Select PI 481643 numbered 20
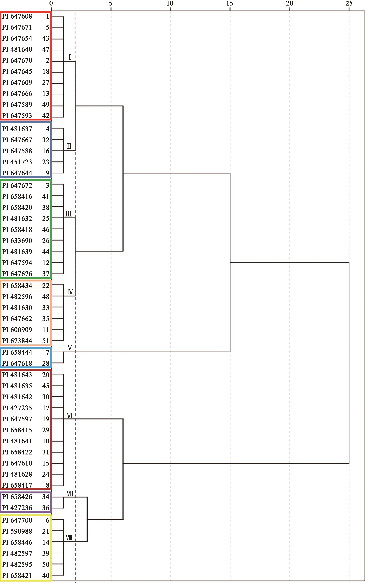The width and height of the screenshot is (370, 588). pyautogui.click(x=17, y=375)
